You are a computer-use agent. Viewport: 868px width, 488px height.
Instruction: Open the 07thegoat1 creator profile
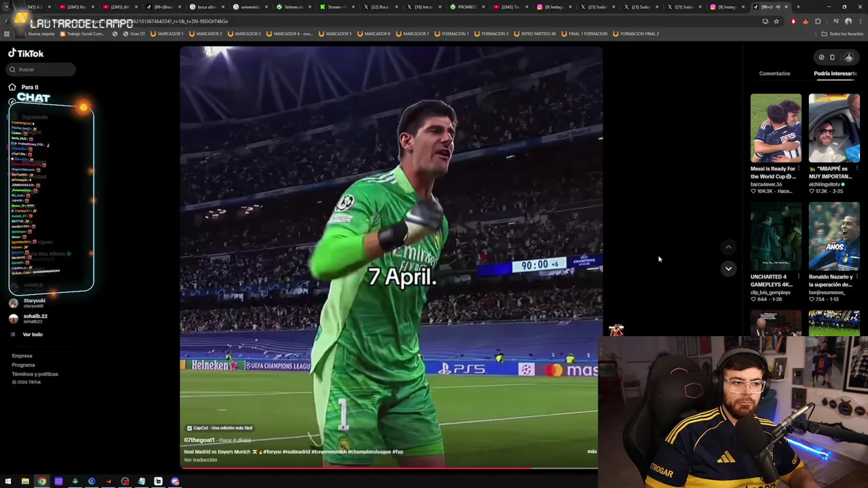tap(199, 440)
